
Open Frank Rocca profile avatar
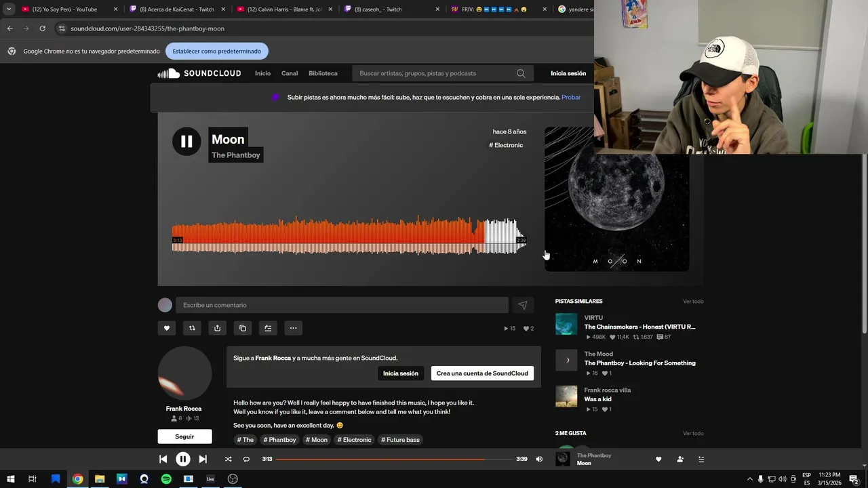coord(184,373)
